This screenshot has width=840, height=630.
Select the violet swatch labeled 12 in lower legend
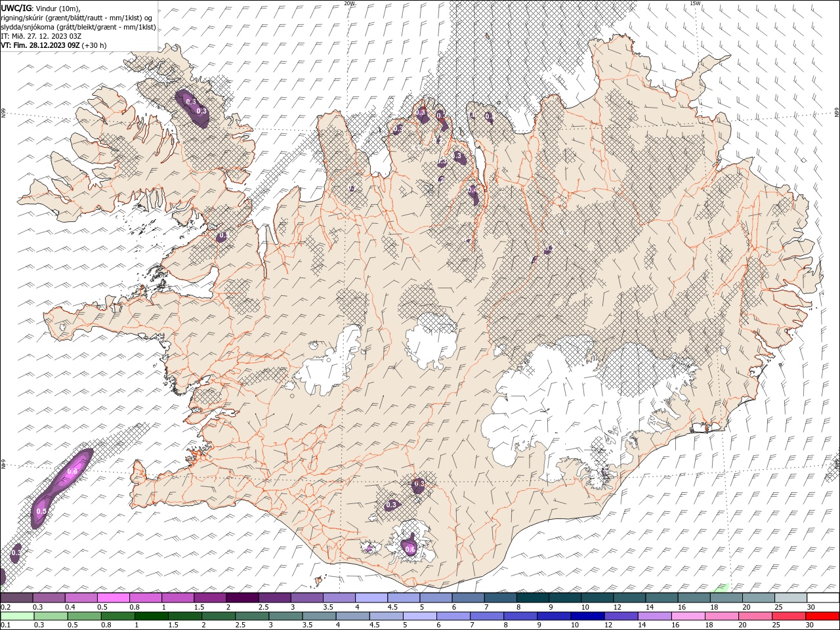coord(620,616)
